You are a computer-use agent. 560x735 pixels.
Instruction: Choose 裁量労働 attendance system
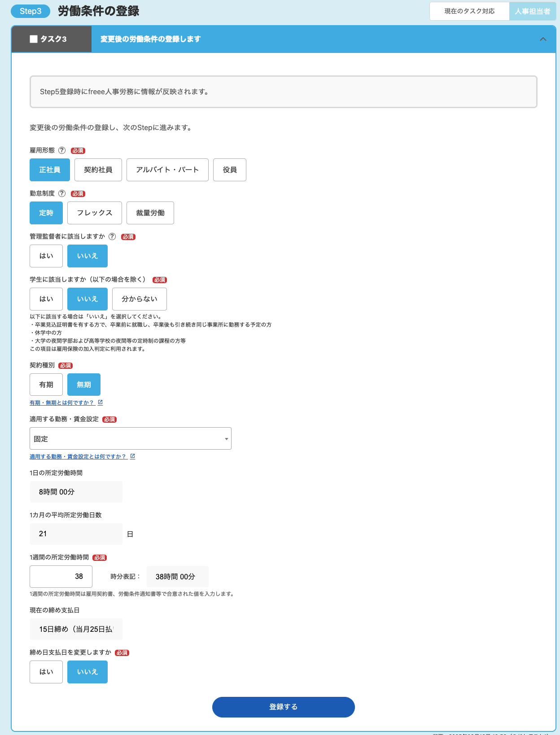pos(150,213)
